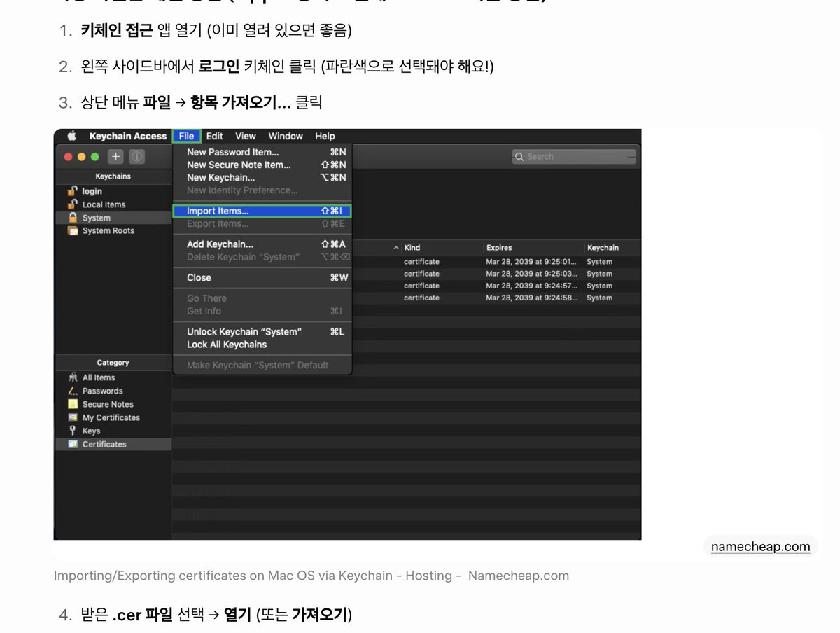
Task: Select the unlocked padlock icon beside login
Action: click(x=72, y=190)
